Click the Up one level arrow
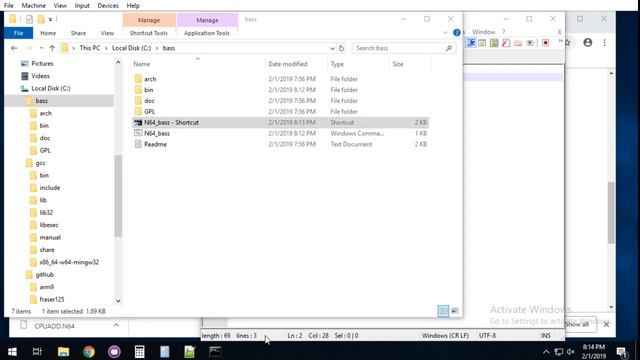Image resolution: width=640 pixels, height=360 pixels. 52,48
